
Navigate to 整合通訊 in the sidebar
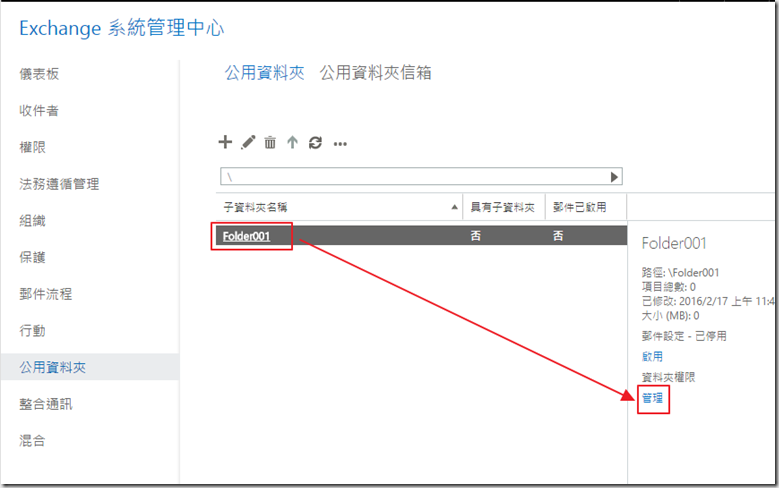coord(46,404)
